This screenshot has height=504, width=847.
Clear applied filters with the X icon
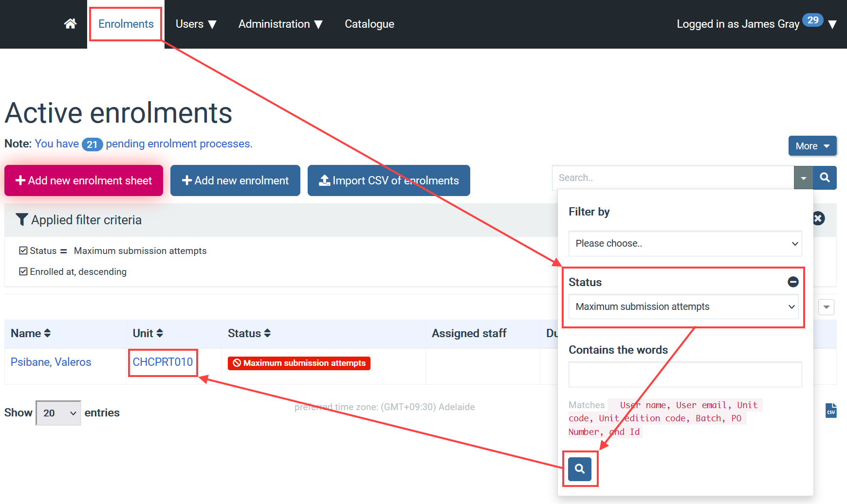pyautogui.click(x=819, y=218)
